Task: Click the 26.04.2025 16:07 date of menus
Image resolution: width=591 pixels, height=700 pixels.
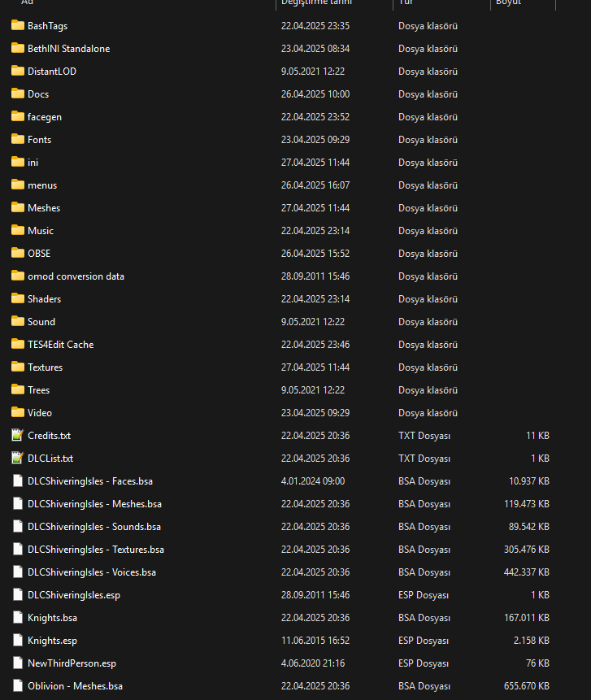Action: 315,185
